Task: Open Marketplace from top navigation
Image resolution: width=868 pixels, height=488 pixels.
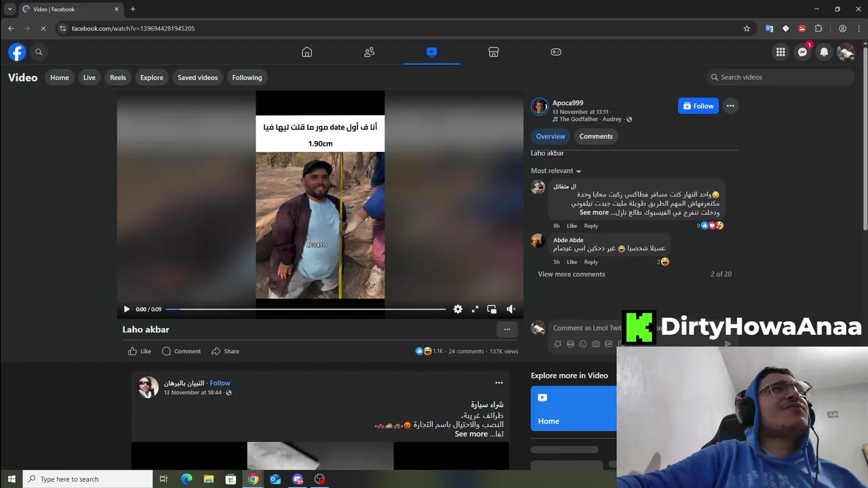Action: (x=494, y=52)
